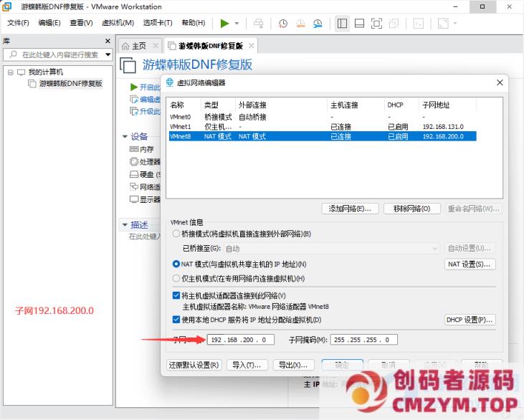Click the 内存 device entry
This screenshot has height=420, width=524.
coord(142,149)
